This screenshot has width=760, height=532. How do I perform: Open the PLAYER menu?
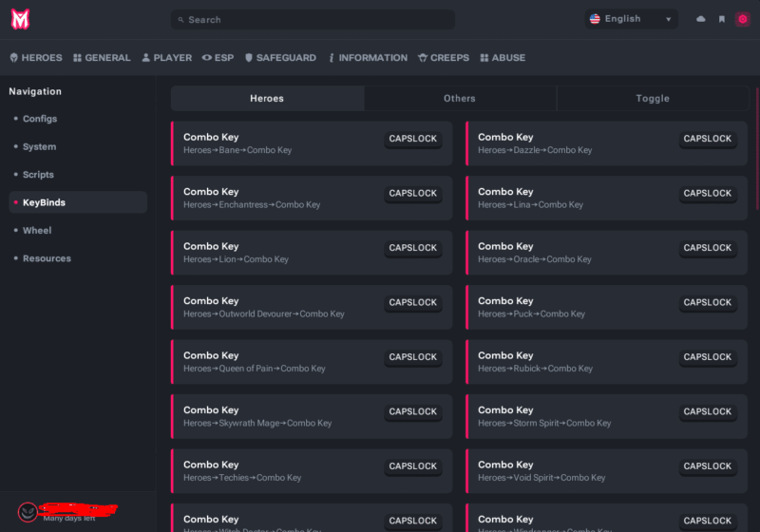[167, 58]
